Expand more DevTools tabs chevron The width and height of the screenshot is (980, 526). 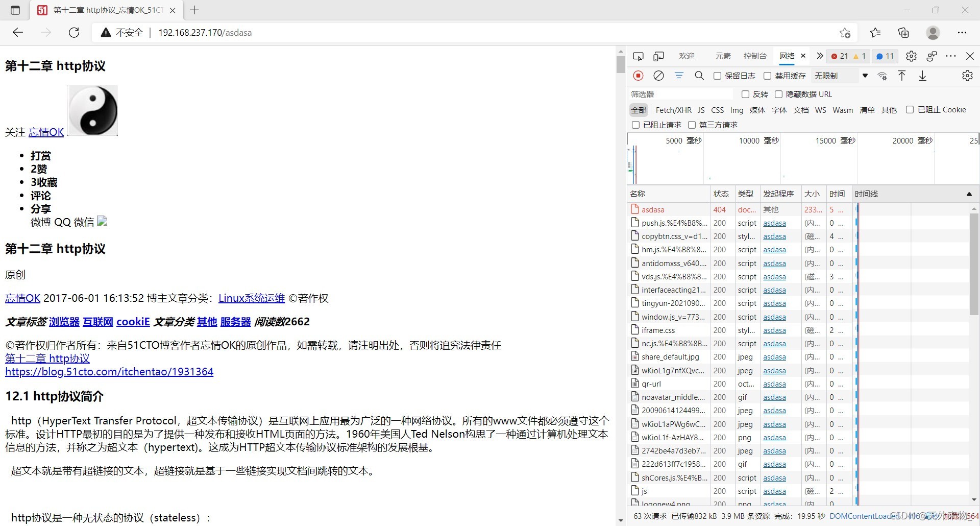point(820,56)
